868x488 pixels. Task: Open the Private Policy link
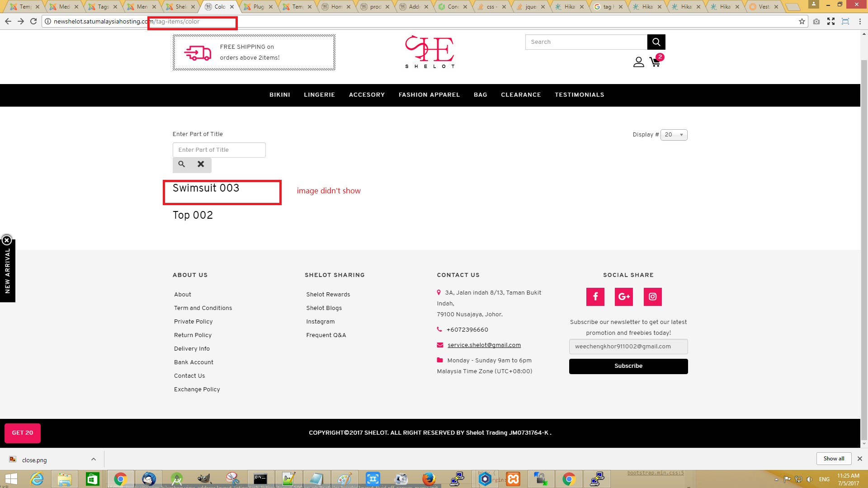tap(193, 322)
